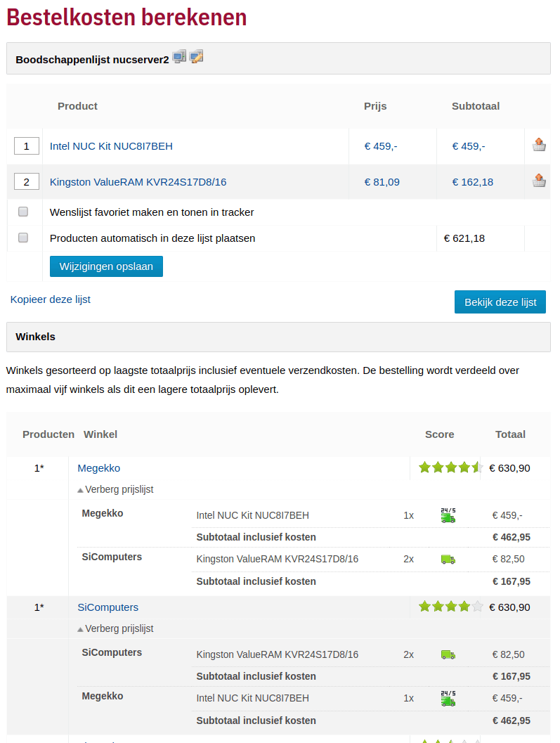Collapse Megekko price list via 'Verberg prijslijst'
This screenshot has height=743, width=560.
coord(116,489)
